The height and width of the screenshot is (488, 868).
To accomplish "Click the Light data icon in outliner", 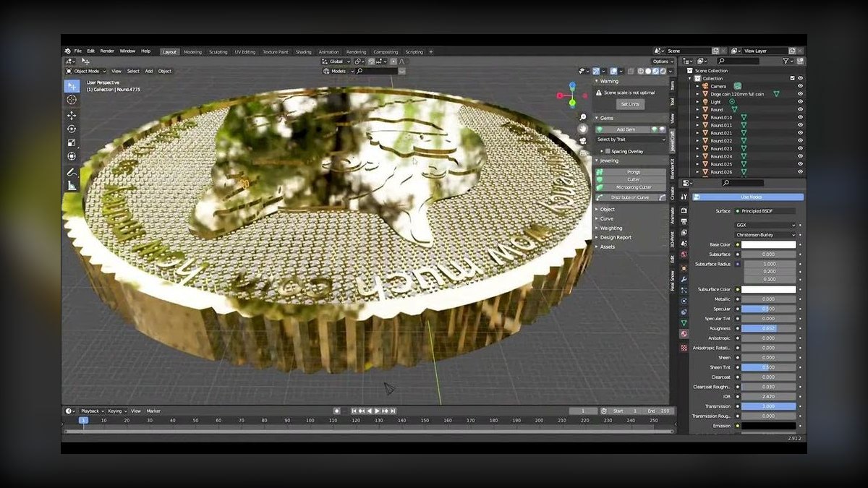I will (x=732, y=102).
